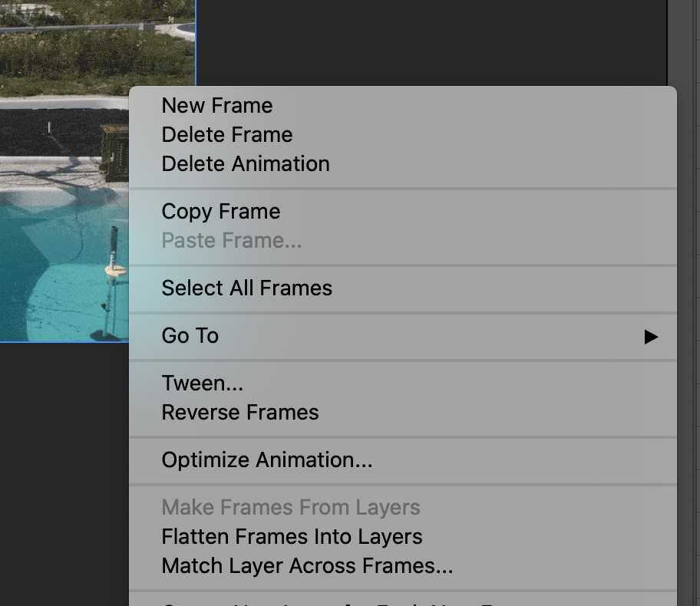This screenshot has width=700, height=606.
Task: Select All Frames in the animation
Action: [246, 288]
